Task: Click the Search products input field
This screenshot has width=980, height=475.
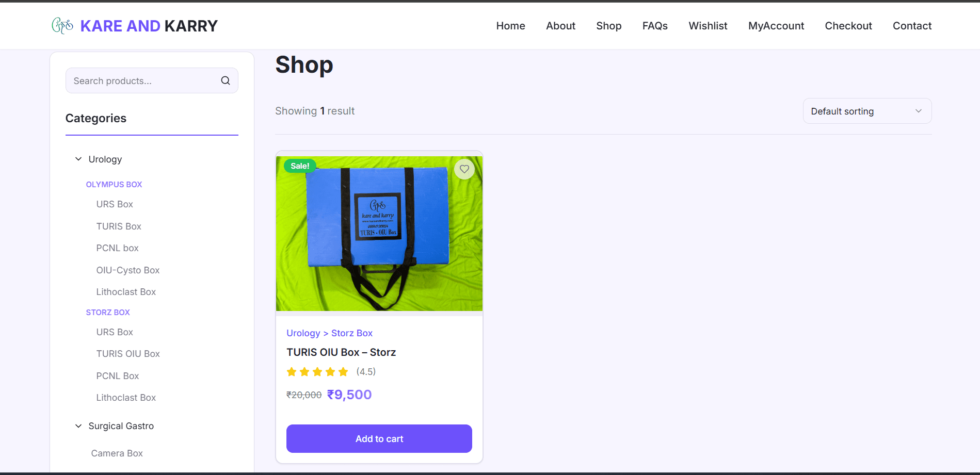Action: pos(152,80)
